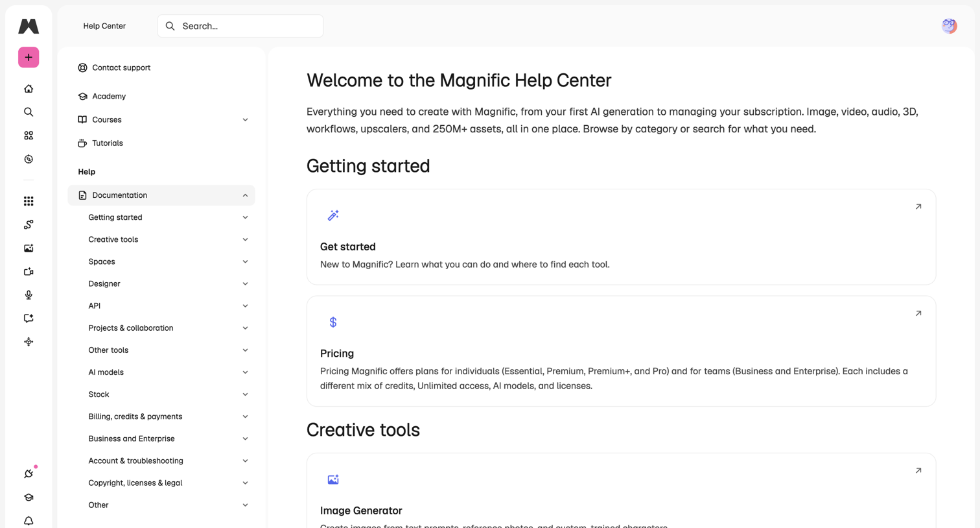Screen dimensions: 980x528
Task: Open the Academy sidebar item
Action: [x=161, y=96]
